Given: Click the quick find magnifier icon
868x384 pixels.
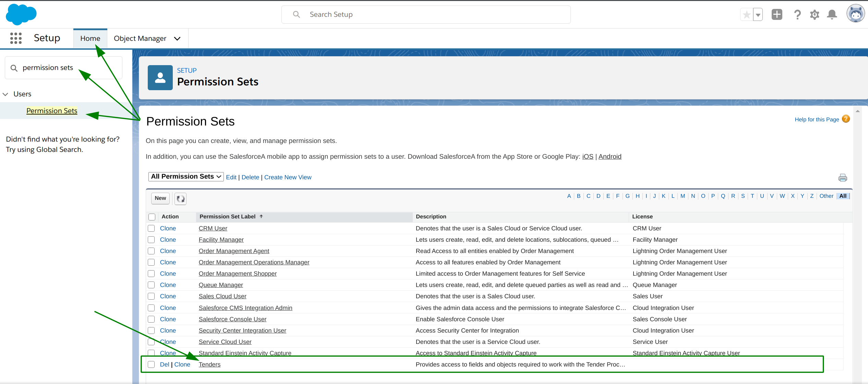Looking at the screenshot, I should point(14,68).
